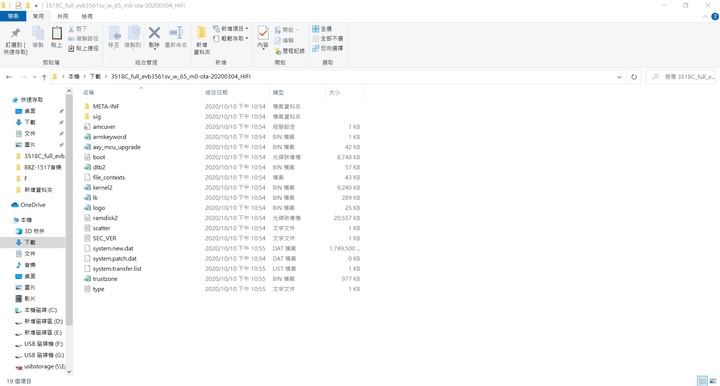
Task: Click the Pin to Quick access icon
Action: tap(16, 33)
